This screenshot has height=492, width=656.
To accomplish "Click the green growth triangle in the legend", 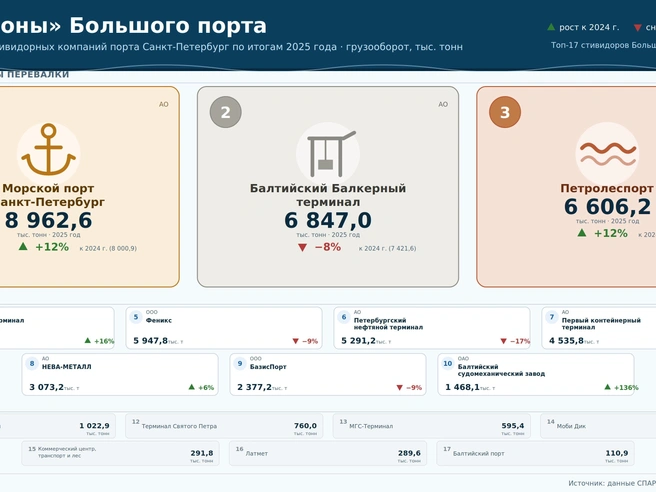I will pos(551,27).
